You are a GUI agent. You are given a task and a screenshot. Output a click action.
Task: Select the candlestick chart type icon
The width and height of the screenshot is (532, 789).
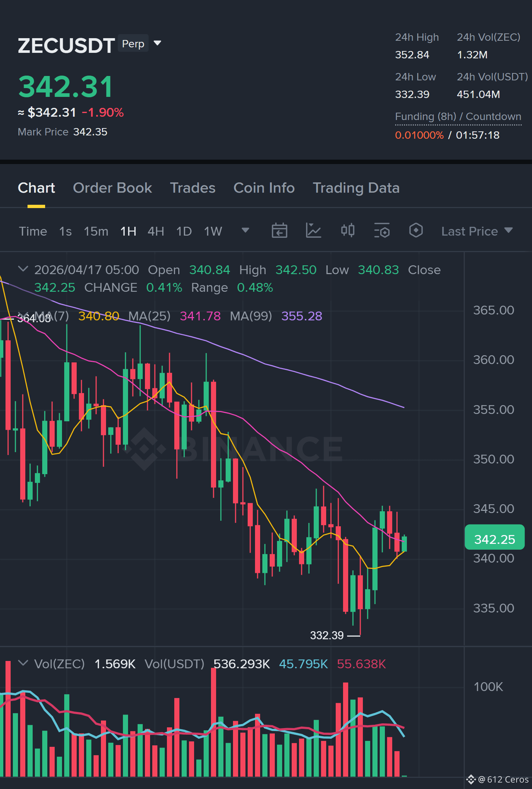click(347, 231)
